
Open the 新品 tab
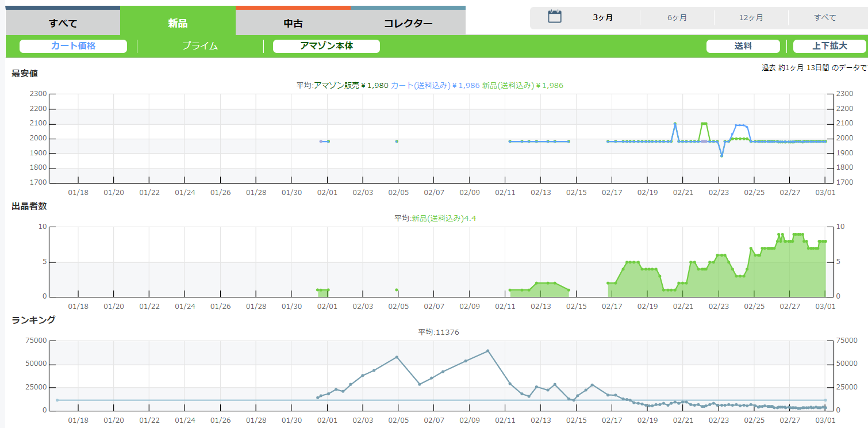click(x=178, y=24)
